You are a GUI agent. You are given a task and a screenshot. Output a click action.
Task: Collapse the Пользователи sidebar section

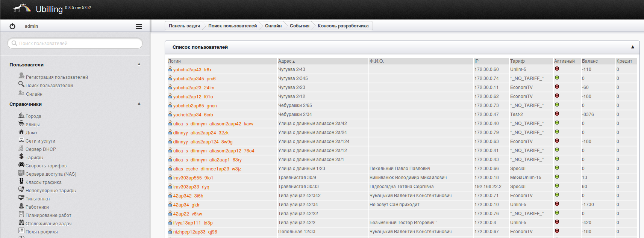pyautogui.click(x=139, y=64)
